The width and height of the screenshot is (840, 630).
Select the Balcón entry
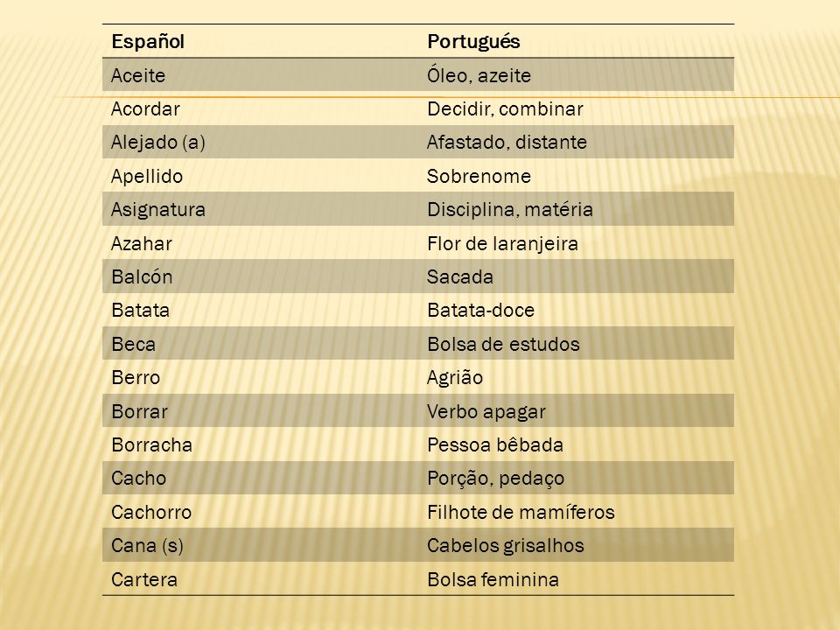[142, 277]
